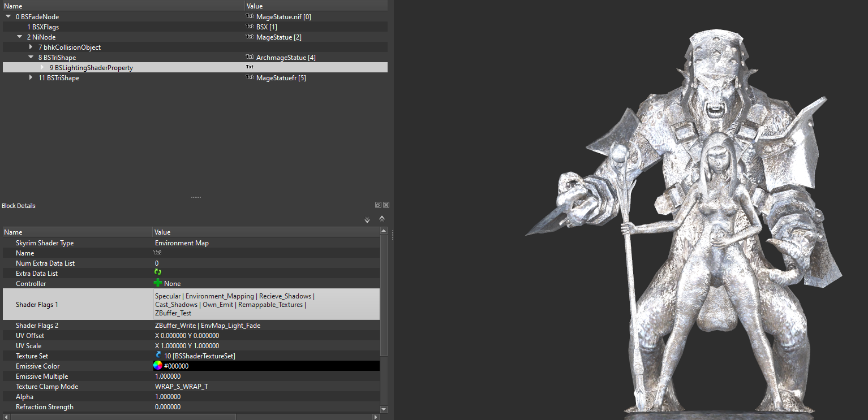868x420 pixels.
Task: Select the Controller row label
Action: 31,284
